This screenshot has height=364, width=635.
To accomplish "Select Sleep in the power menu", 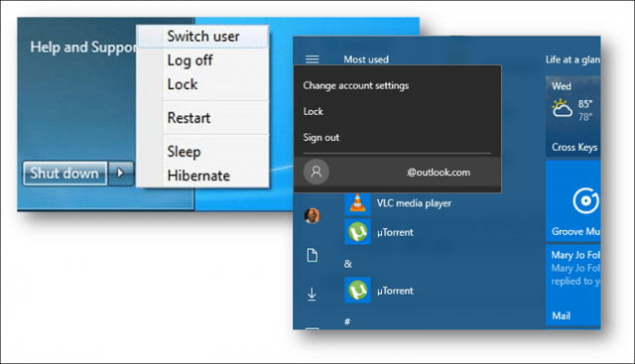I will pyautogui.click(x=184, y=152).
